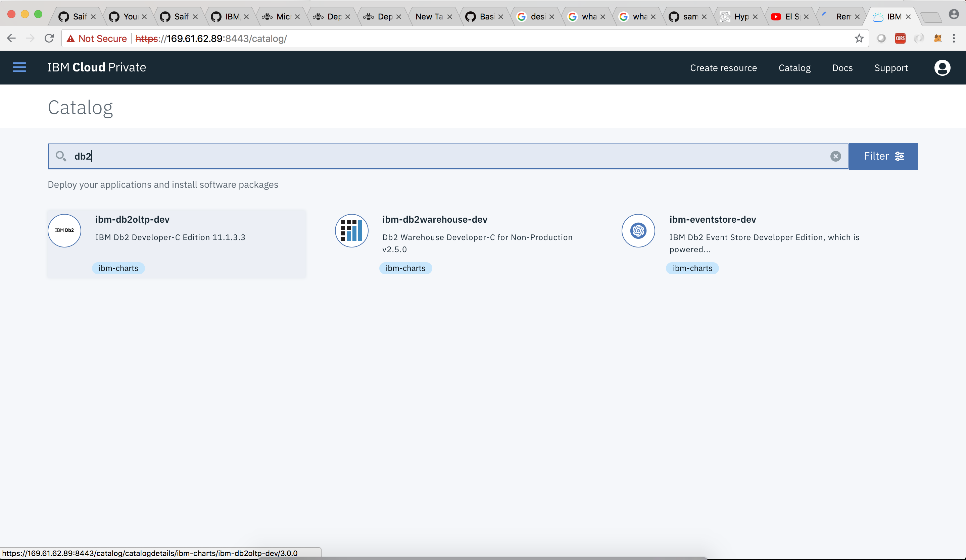Open Create resource
Viewport: 966px width, 560px height.
[723, 68]
